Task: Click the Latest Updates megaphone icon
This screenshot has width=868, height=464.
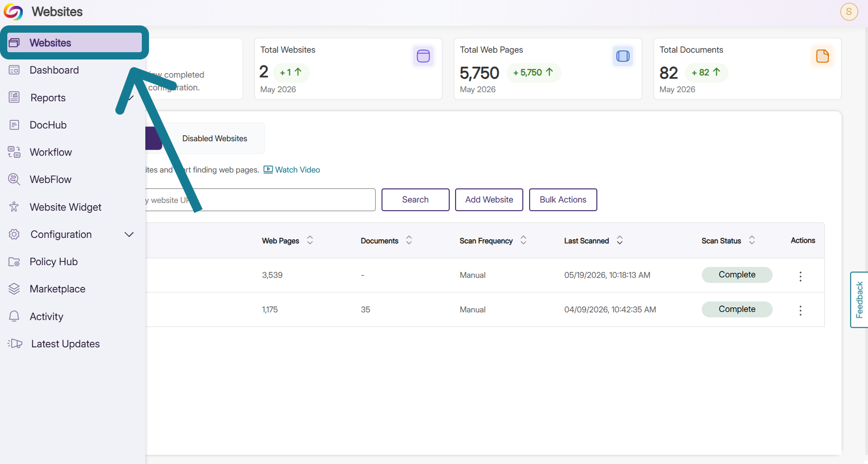Action: click(15, 343)
